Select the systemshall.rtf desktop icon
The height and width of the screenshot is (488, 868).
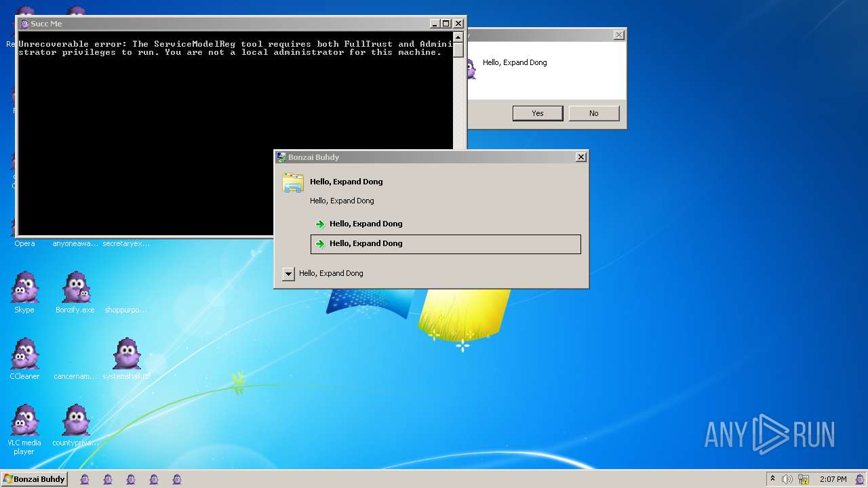(x=126, y=359)
